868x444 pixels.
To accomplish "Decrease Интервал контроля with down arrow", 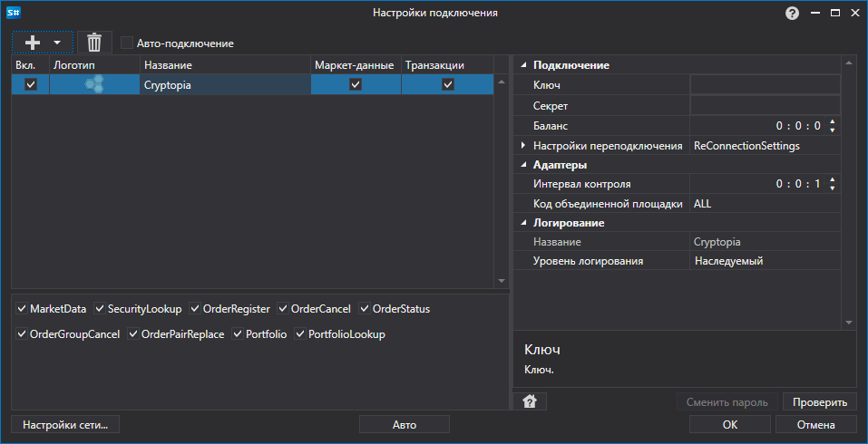I will tap(832, 188).
